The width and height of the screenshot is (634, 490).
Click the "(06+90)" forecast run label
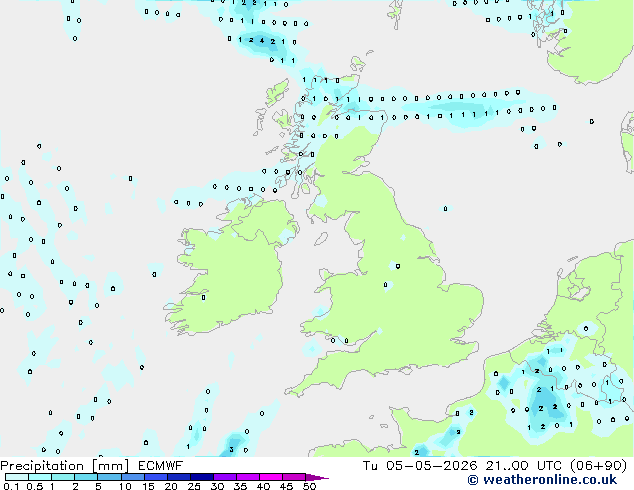(598, 466)
